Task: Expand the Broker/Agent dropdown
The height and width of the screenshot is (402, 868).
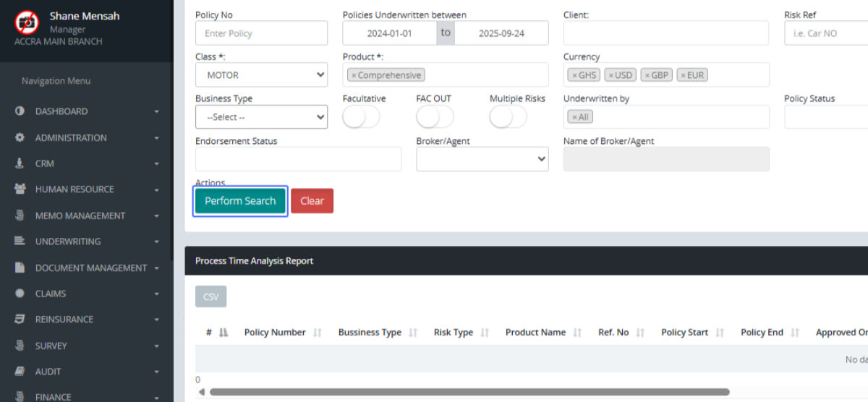Action: (482, 159)
